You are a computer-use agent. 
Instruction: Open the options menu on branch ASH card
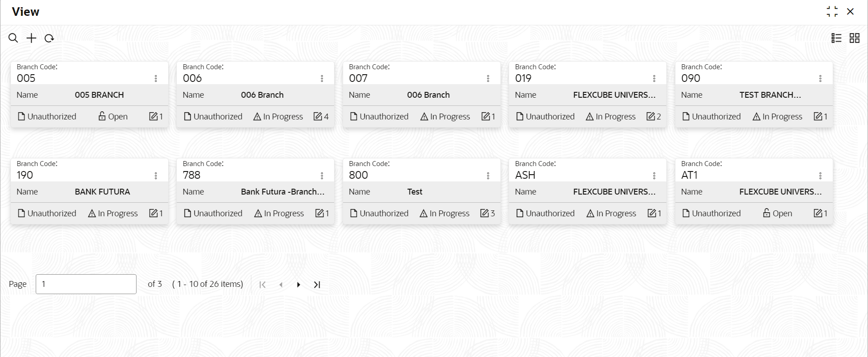(x=654, y=176)
